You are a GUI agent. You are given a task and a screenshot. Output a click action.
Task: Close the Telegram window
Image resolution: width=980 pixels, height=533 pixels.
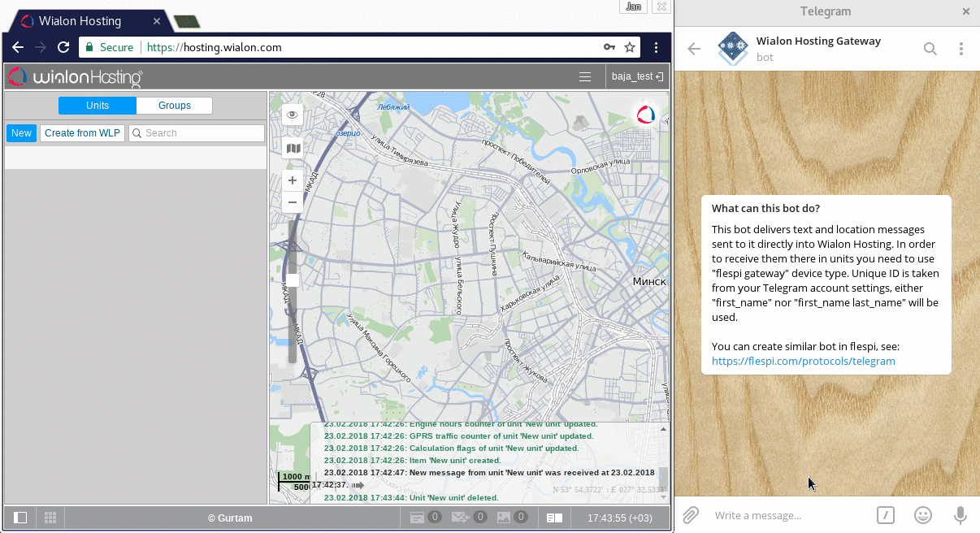click(x=966, y=11)
